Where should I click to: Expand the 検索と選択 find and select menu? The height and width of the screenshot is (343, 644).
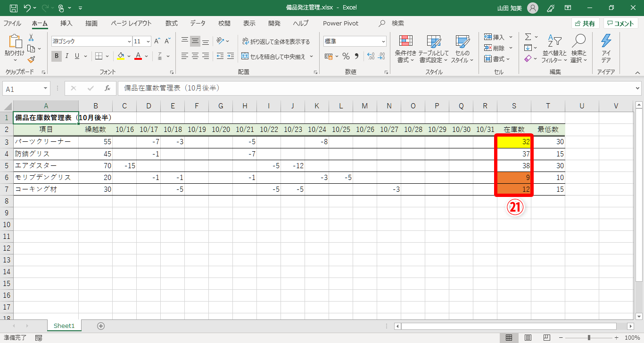578,49
